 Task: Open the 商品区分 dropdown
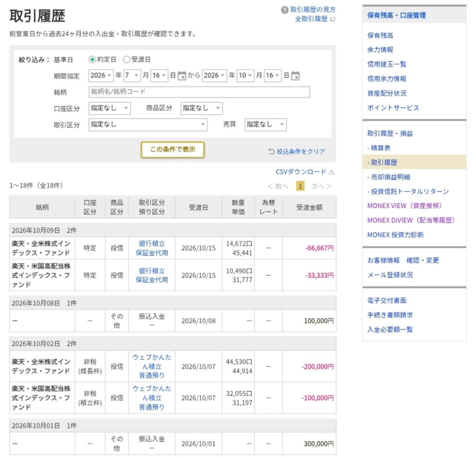tap(202, 108)
